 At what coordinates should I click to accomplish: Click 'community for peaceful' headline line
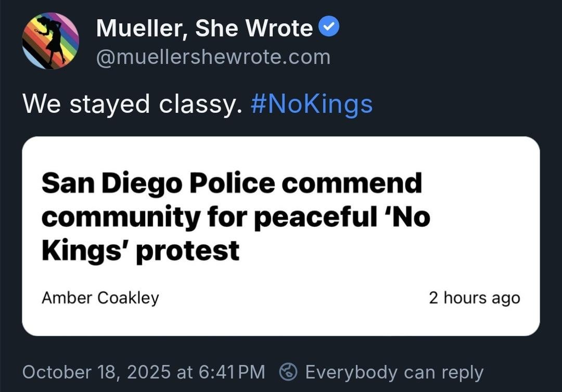pyautogui.click(x=236, y=217)
